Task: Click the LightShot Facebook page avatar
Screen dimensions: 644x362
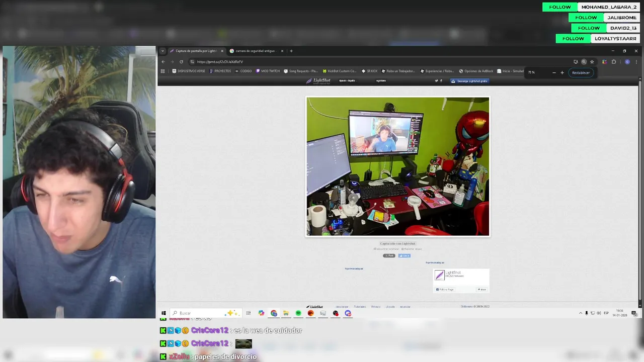Action: tap(439, 275)
